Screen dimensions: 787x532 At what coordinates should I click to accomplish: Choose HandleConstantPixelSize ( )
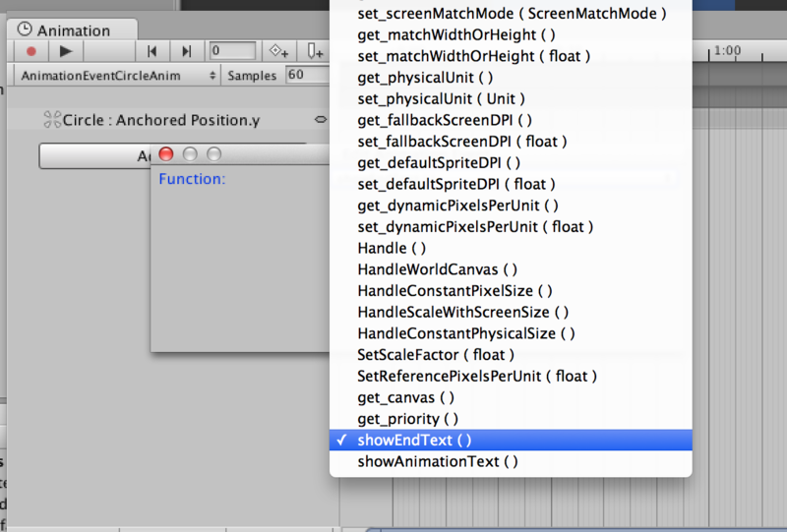(511, 291)
